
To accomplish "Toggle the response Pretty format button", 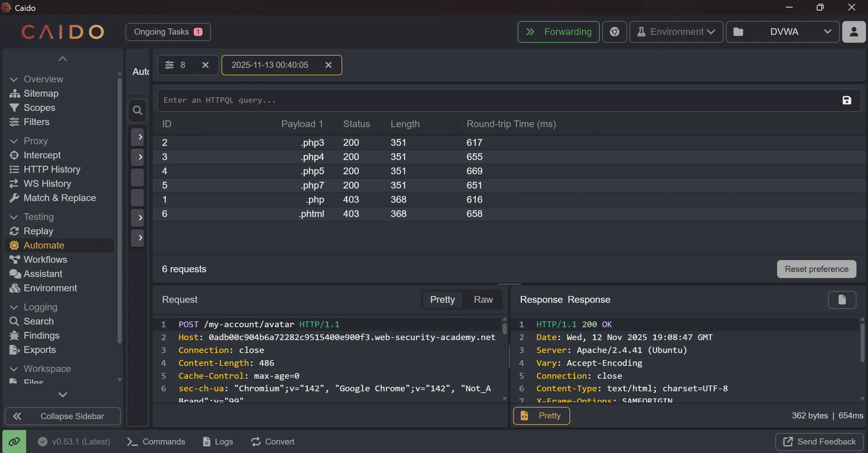I will coord(541,416).
